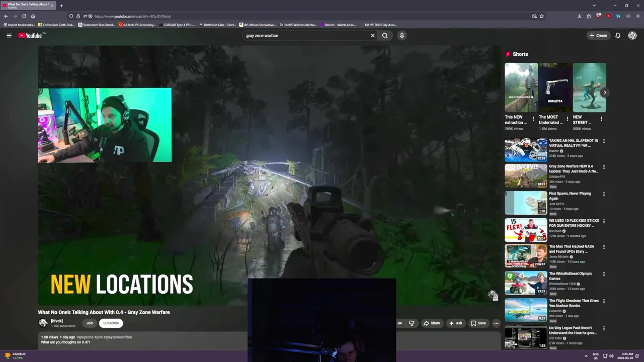Image resolution: width=644 pixels, height=362 pixels.
Task: Go back in browser history
Action: tap(6, 16)
